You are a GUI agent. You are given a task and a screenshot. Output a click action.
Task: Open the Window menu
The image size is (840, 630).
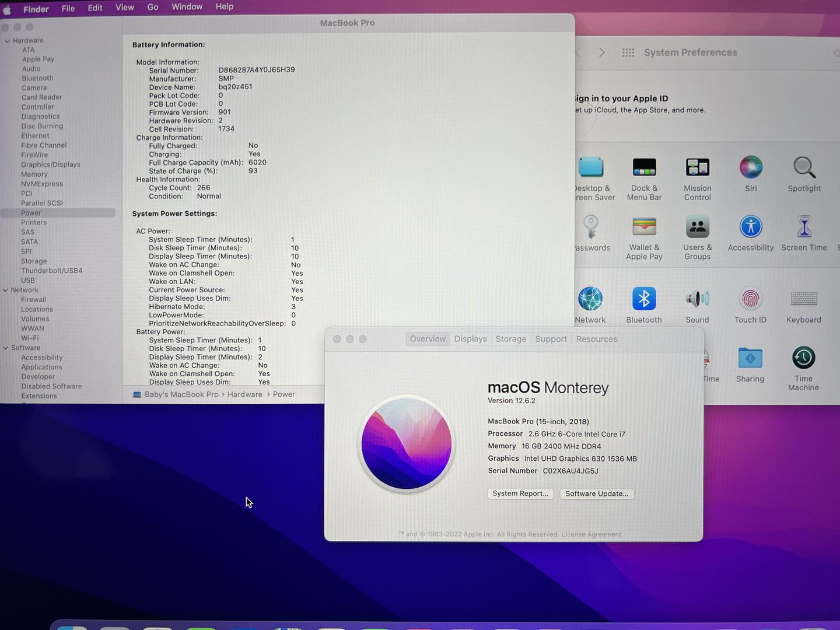[187, 7]
